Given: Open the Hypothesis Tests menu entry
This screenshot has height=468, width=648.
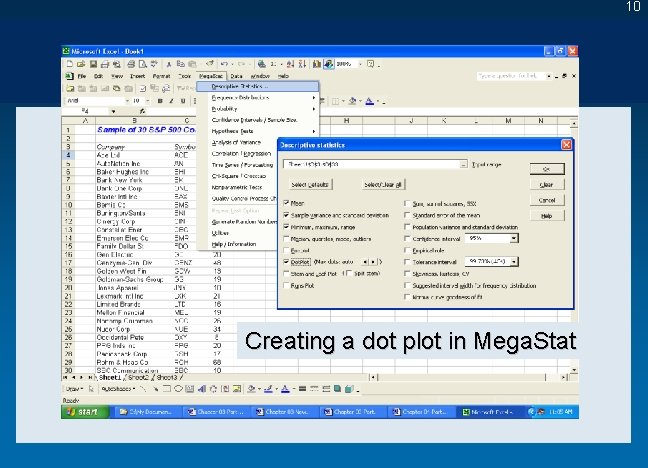Looking at the screenshot, I should click(x=258, y=131).
